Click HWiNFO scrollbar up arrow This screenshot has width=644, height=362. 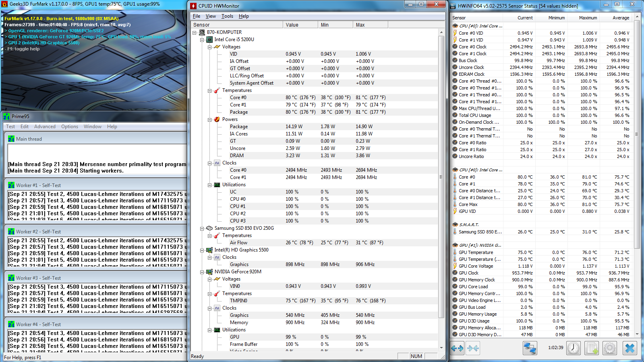(637, 17)
